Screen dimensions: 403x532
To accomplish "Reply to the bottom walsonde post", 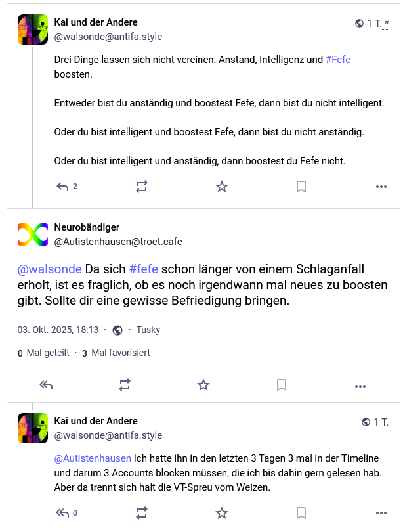I will coord(63,513).
